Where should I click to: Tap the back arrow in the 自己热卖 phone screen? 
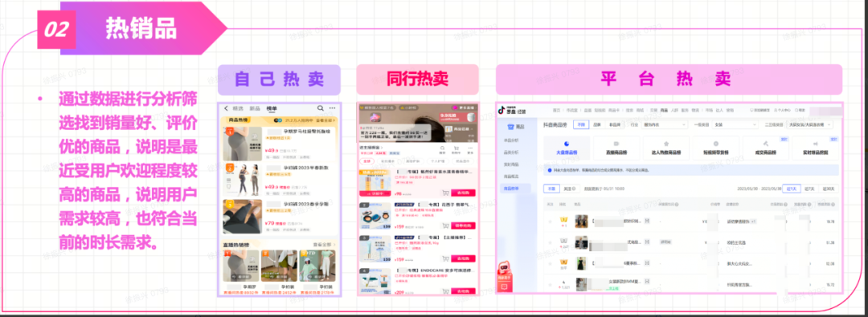click(227, 108)
